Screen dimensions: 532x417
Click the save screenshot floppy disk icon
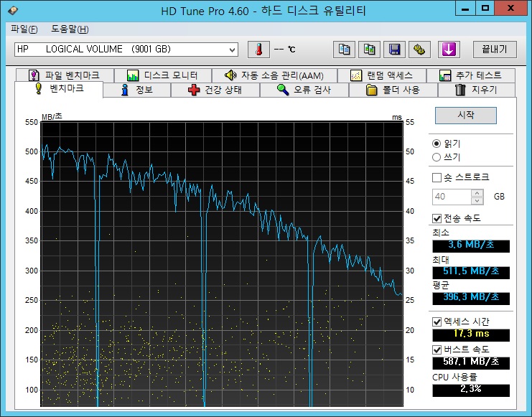(394, 50)
